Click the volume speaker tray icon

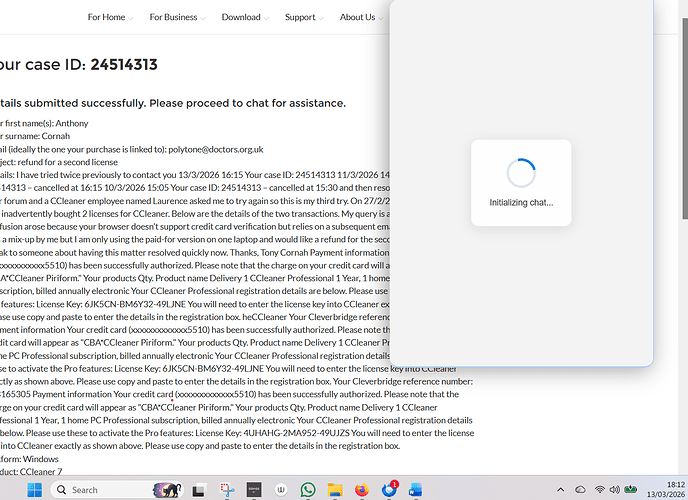pyautogui.click(x=615, y=489)
